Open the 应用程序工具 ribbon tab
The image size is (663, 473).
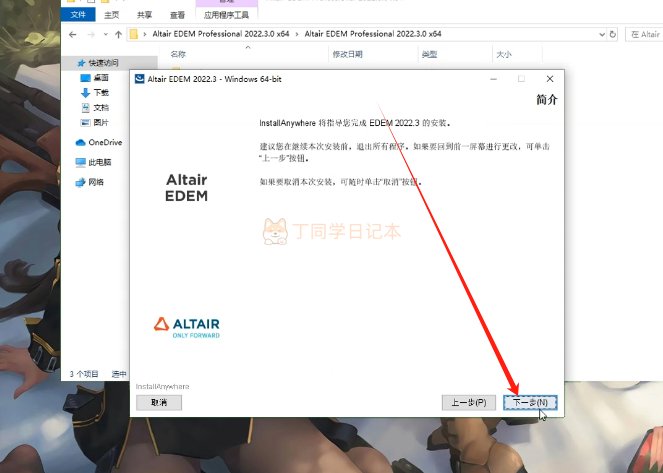226,15
